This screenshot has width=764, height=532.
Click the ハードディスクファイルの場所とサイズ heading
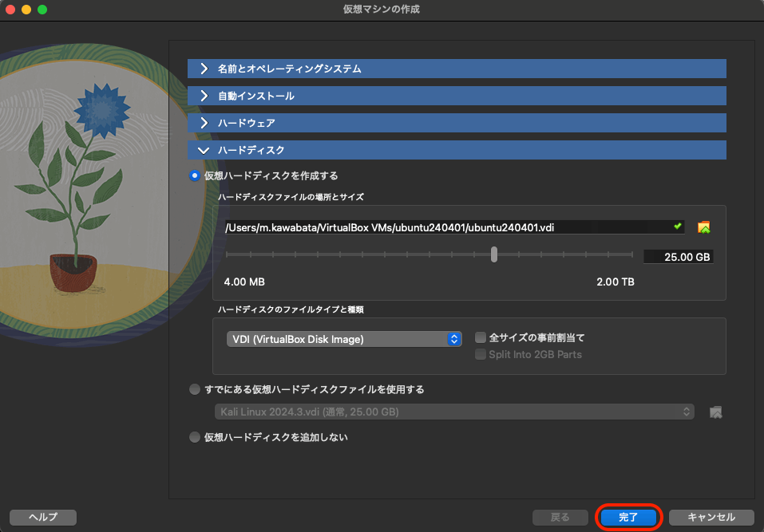point(291,197)
